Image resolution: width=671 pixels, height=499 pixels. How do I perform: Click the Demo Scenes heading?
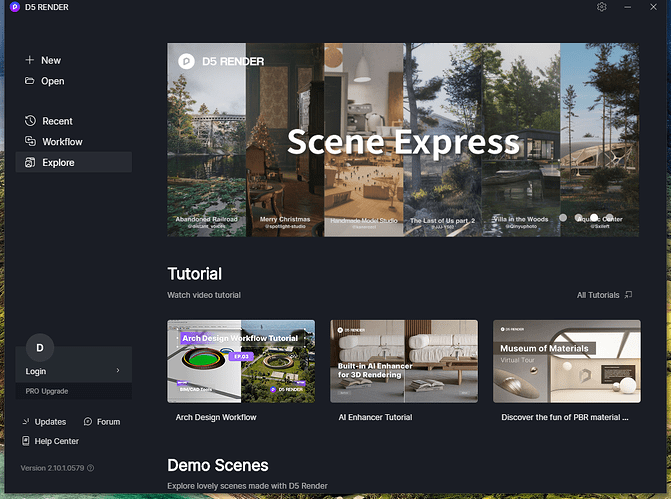(x=218, y=465)
